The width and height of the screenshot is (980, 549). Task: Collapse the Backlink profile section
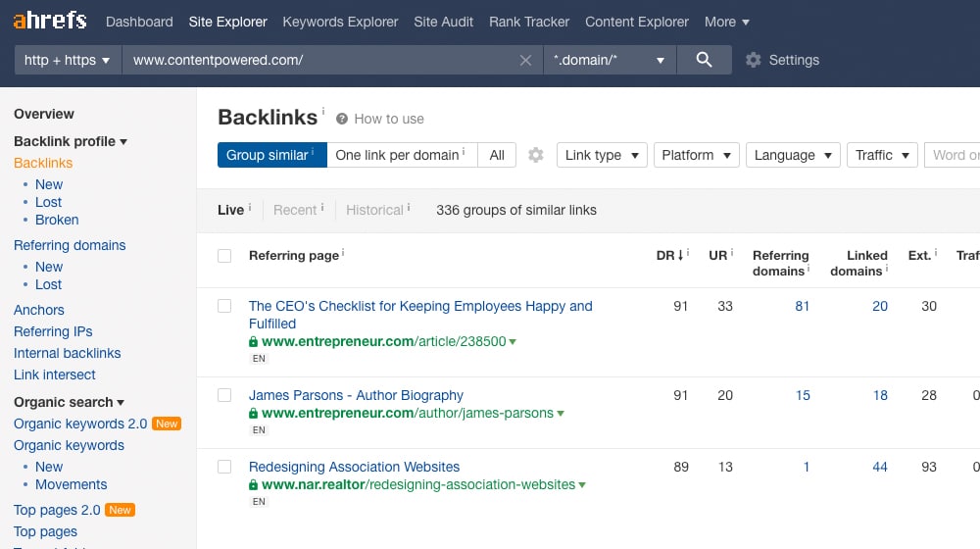click(71, 141)
